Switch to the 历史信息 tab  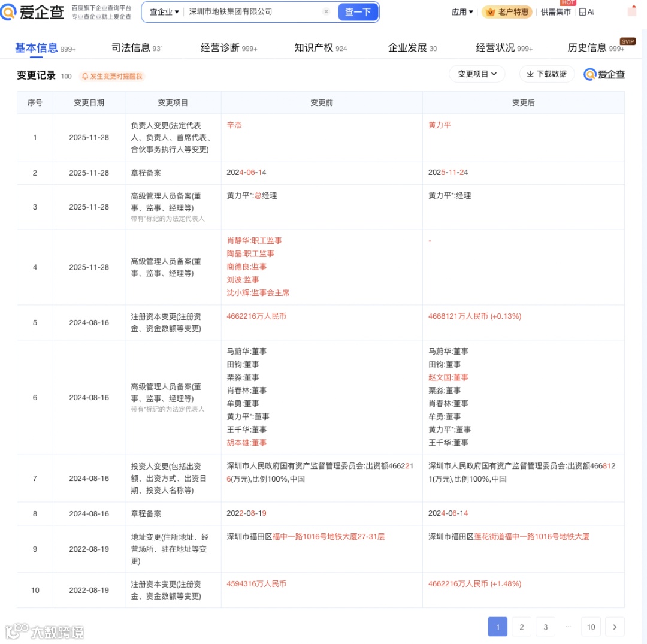pos(596,48)
